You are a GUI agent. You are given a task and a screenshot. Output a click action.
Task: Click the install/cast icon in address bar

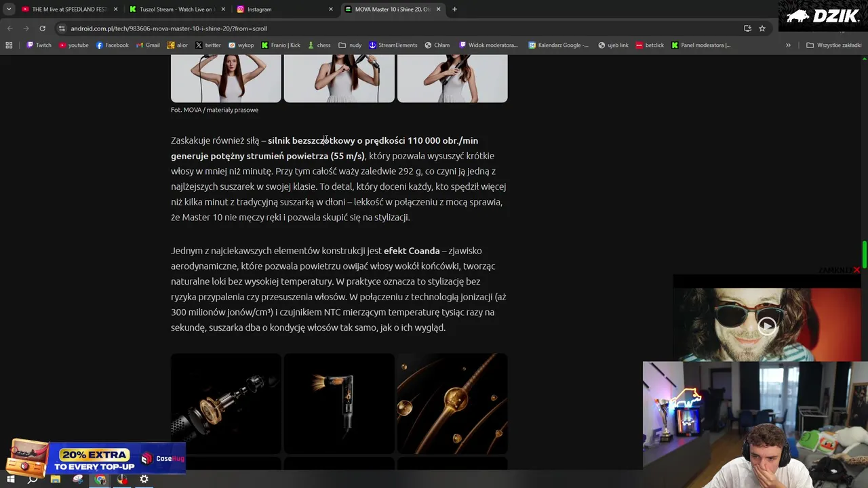point(747,28)
